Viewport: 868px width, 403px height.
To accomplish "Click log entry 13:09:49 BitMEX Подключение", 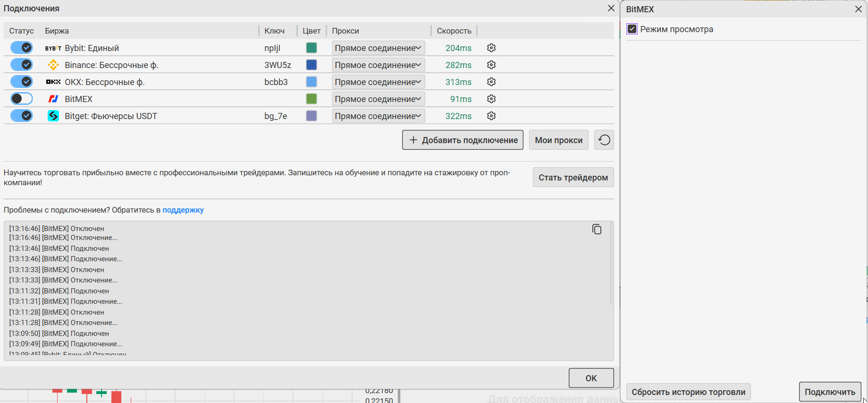I will [x=66, y=343].
